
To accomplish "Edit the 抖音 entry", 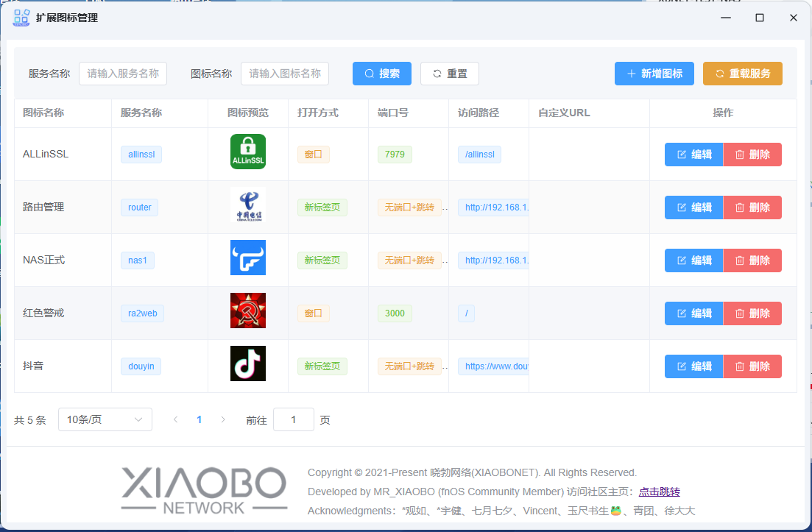I will click(694, 366).
